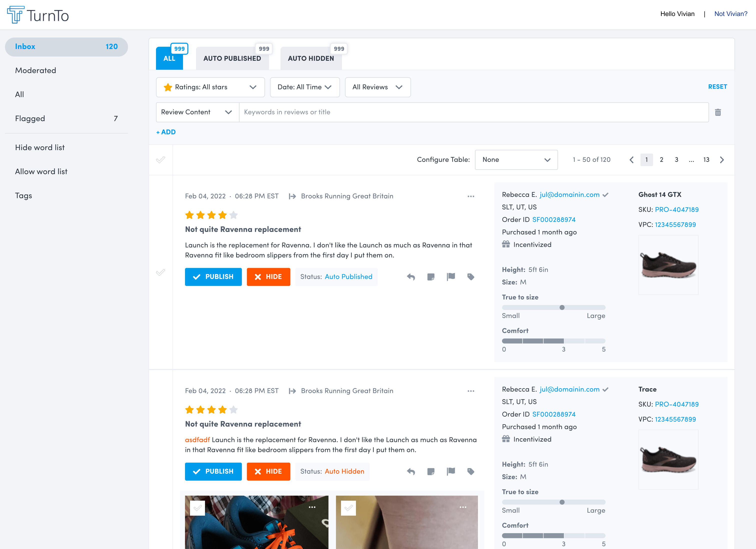
Task: Hide the first review with HIDE button
Action: pos(268,277)
